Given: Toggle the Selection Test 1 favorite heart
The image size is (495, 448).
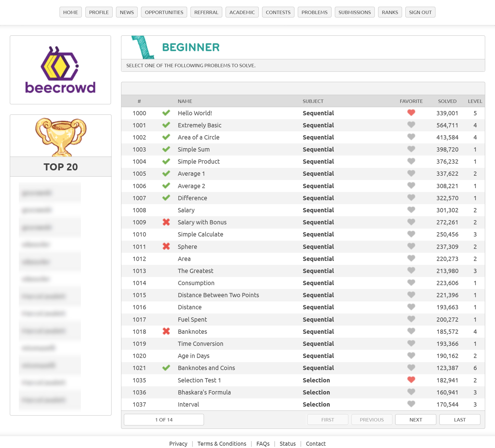Looking at the screenshot, I should click(411, 380).
